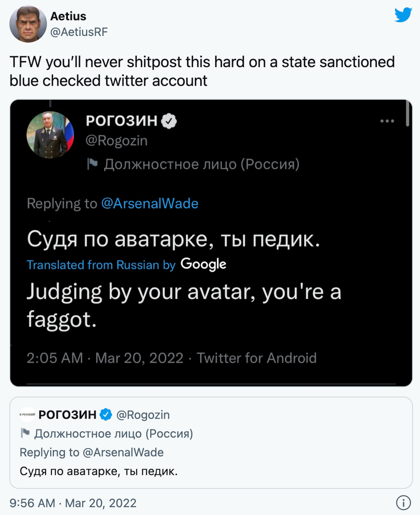Screen dimensions: 420x515
Task: Open the 9:56 AM · Mar 20, 2022 timestamp
Action: tap(73, 503)
